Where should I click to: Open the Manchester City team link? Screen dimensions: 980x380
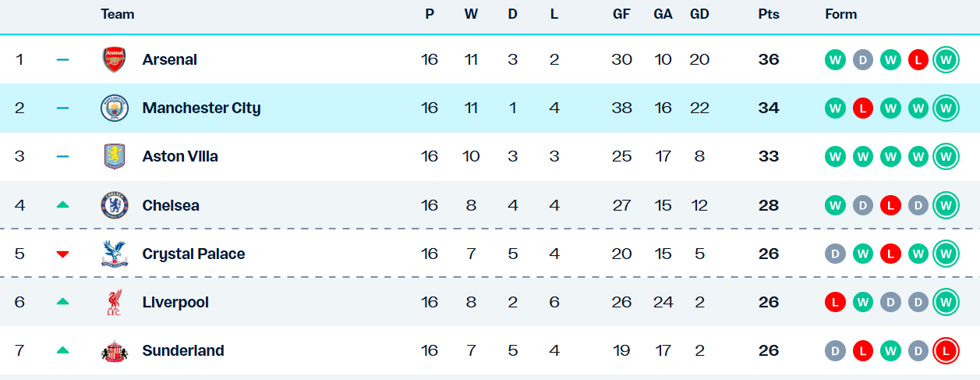tap(201, 108)
